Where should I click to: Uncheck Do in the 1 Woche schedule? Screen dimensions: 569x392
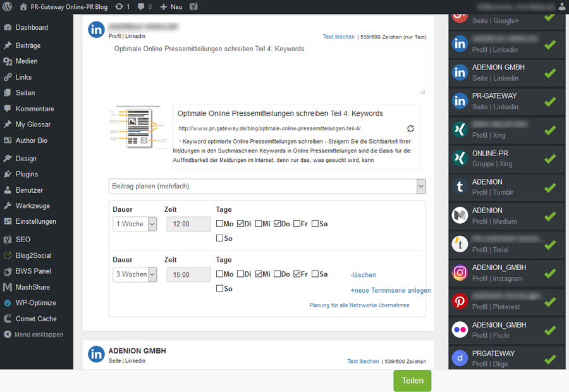tap(278, 224)
